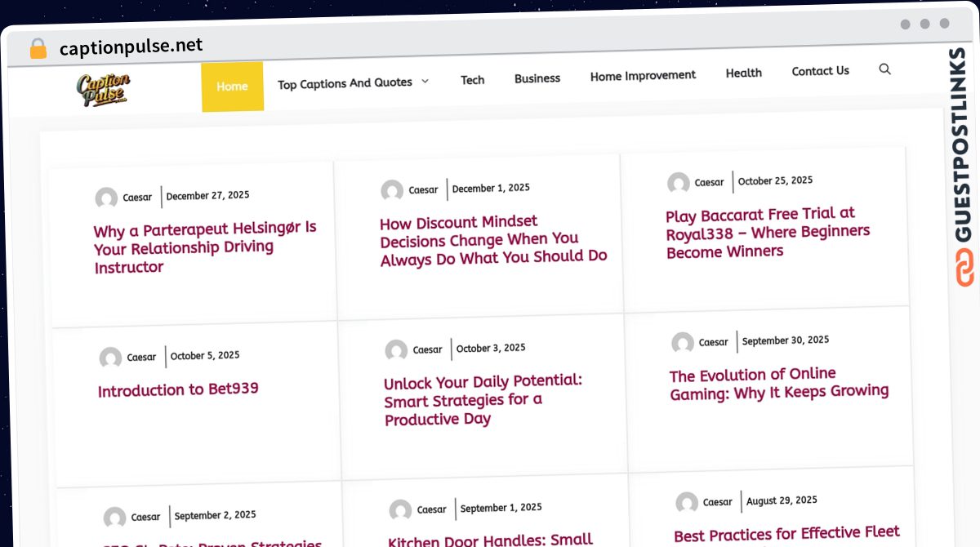980x547 pixels.
Task: Click the padlock icon beside the URL
Action: click(x=38, y=49)
